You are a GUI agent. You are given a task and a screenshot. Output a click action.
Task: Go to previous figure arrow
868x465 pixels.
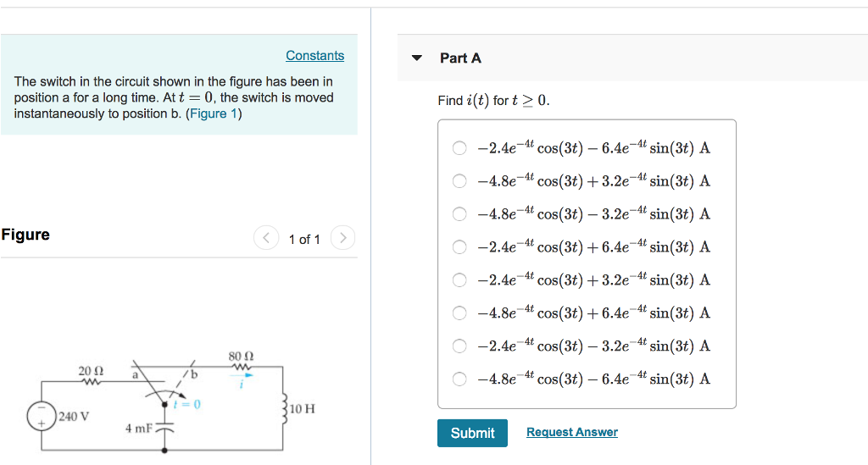point(266,238)
